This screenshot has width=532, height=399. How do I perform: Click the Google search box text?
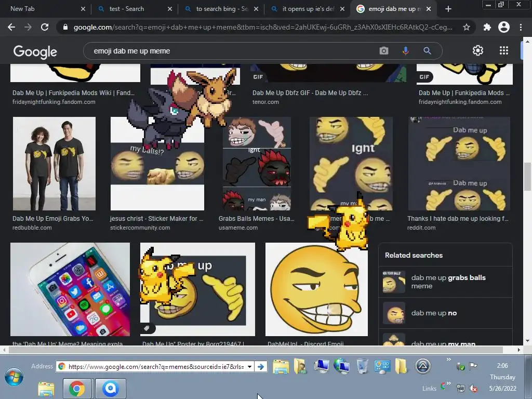point(132,51)
